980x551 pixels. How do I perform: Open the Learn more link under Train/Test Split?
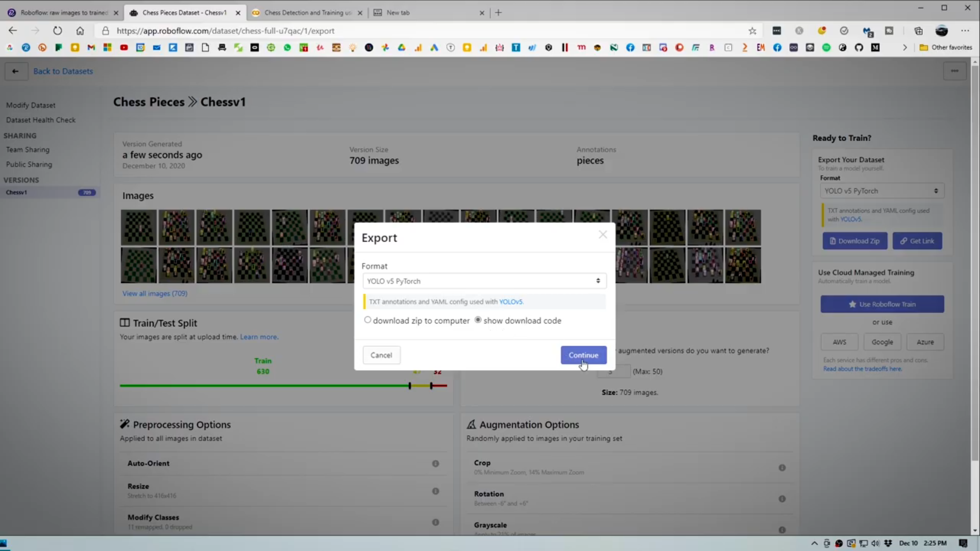(259, 337)
